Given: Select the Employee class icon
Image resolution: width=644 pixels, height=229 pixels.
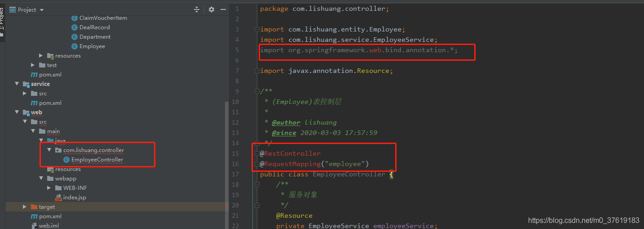Looking at the screenshot, I should pos(75,46).
